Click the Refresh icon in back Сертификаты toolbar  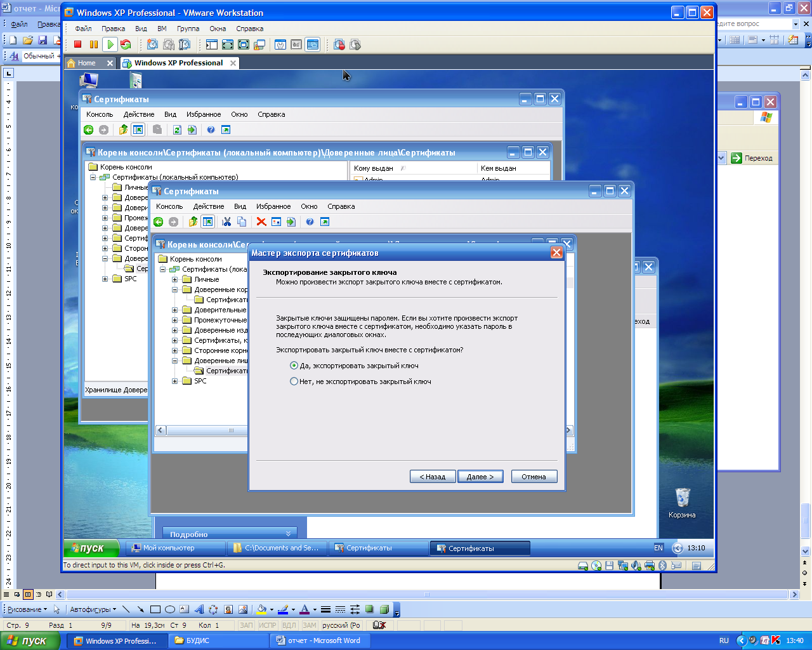[177, 129]
